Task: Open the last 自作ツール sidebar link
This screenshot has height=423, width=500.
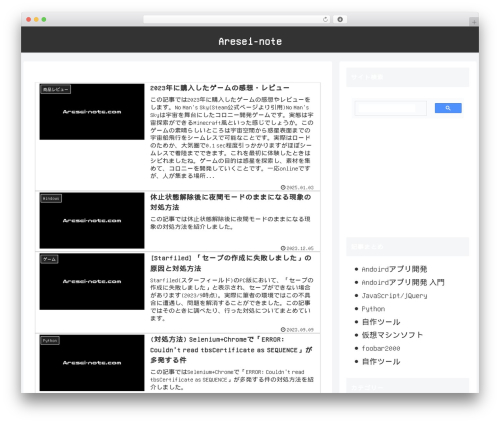Action: (381, 362)
